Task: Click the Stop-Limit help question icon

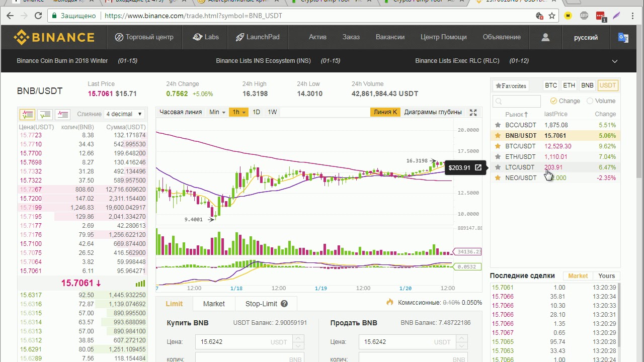Action: tap(284, 304)
